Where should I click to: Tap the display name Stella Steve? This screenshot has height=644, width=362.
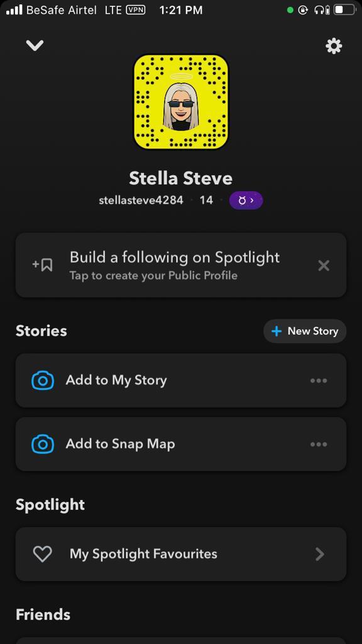181,178
